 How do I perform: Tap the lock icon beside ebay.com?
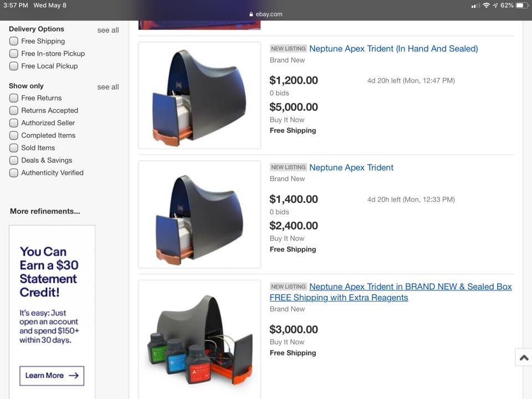click(x=251, y=14)
